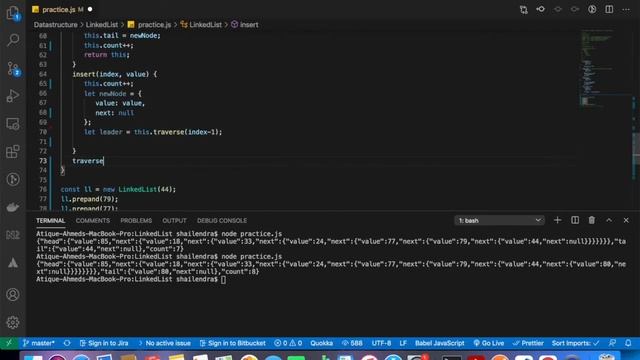Change end of line via LF item
This screenshot has width=640, height=360.
point(403,343)
